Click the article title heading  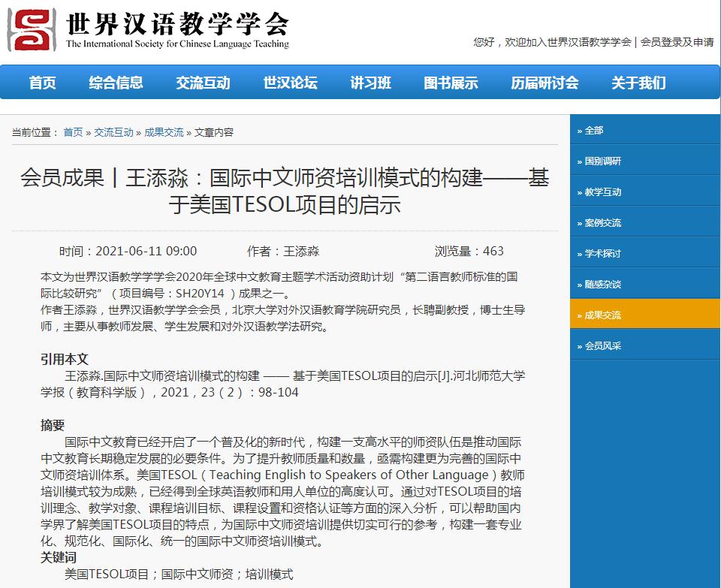[285, 191]
